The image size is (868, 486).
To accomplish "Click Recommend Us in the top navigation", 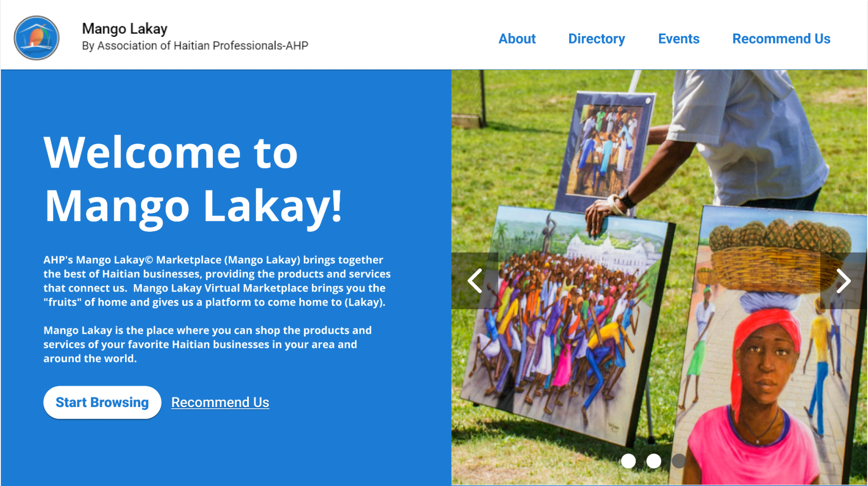I will 781,39.
